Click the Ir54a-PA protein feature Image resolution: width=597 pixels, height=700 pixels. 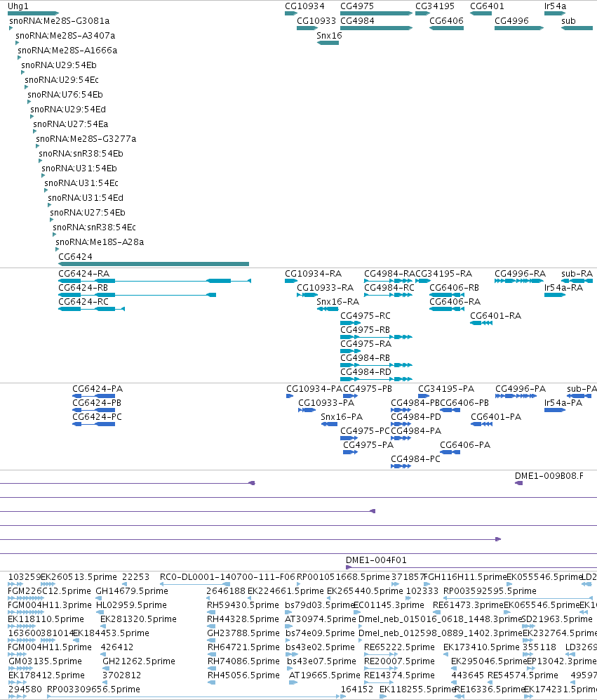[555, 410]
